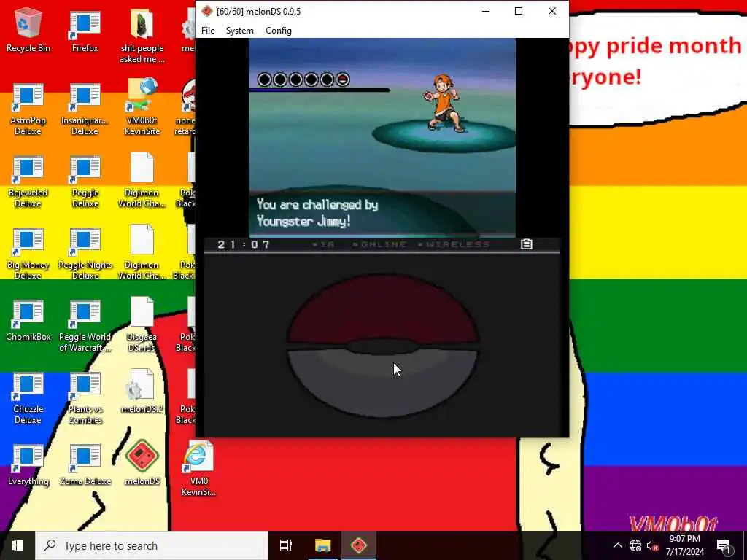The height and width of the screenshot is (560, 747).
Task: Open the Config menu in melonDS
Action: pyautogui.click(x=278, y=31)
